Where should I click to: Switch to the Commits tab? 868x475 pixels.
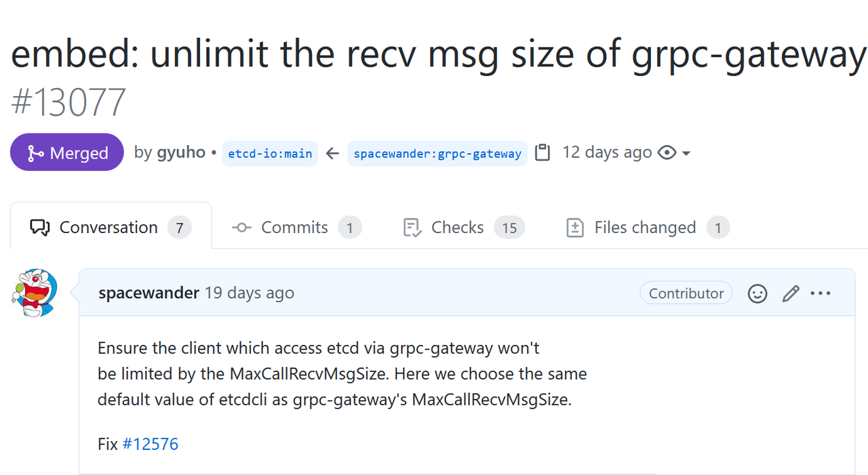296,228
